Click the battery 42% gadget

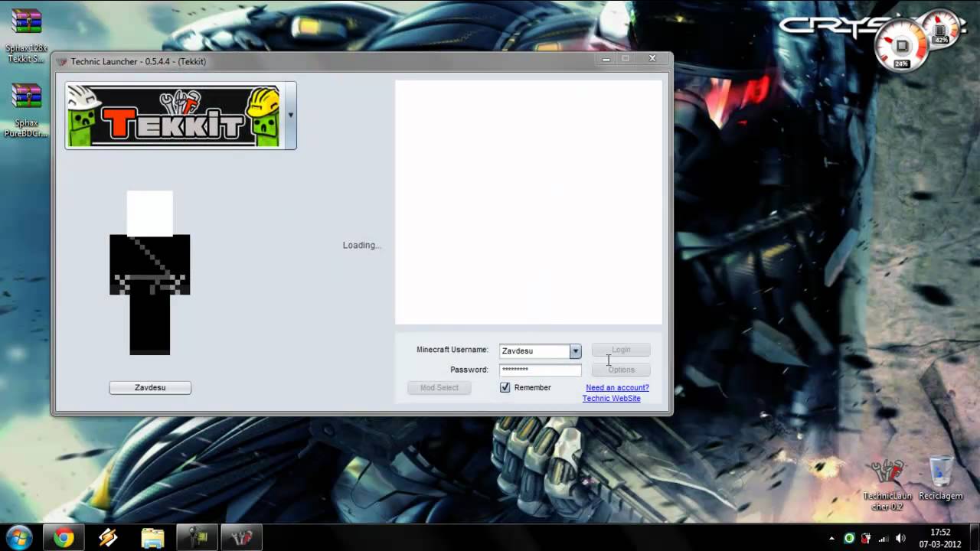click(941, 29)
